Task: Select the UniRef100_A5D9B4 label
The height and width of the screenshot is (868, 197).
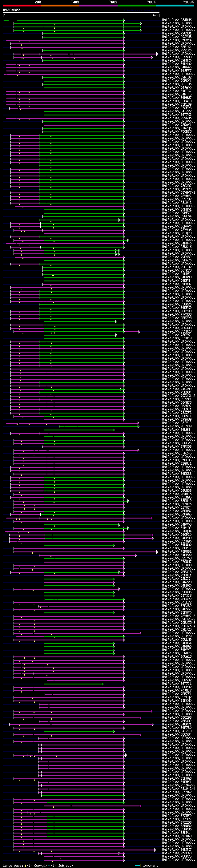Action: coord(177,392)
